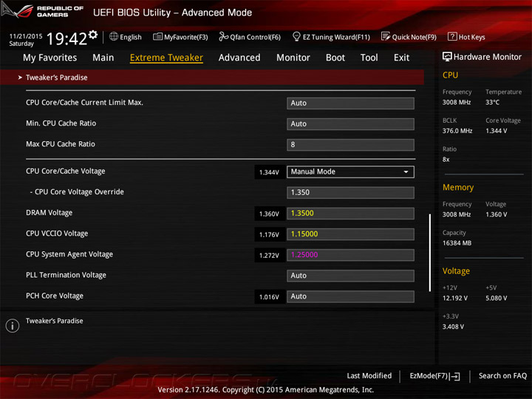Viewport: 532px width, 399px height.
Task: Click the CPU System Agent Voltage field
Action: coord(350,255)
